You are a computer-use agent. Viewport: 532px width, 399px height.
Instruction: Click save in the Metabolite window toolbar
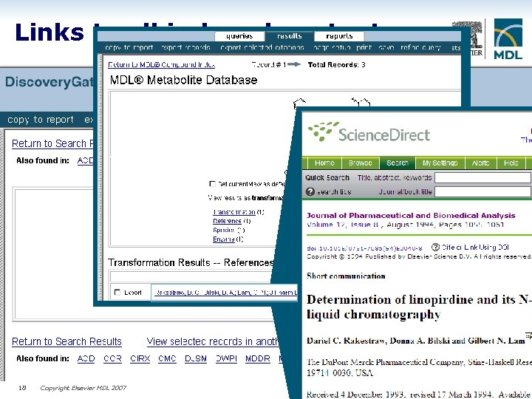pyautogui.click(x=386, y=47)
